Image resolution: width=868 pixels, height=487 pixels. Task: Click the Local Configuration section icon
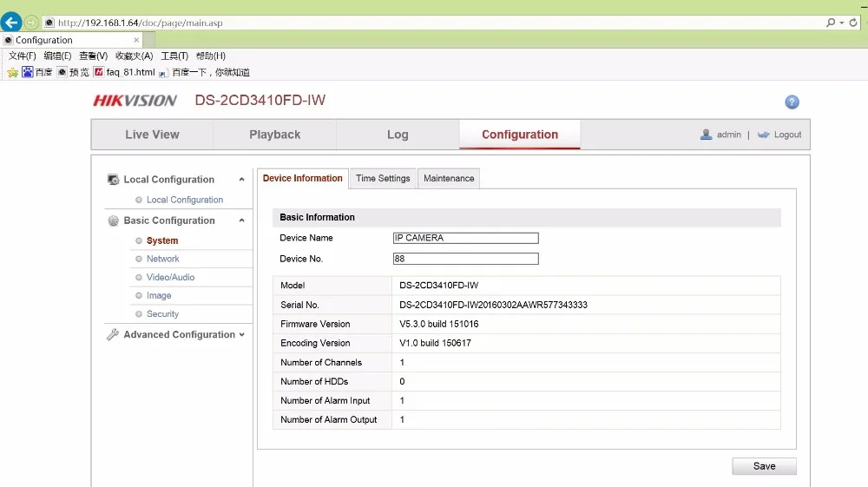click(114, 180)
